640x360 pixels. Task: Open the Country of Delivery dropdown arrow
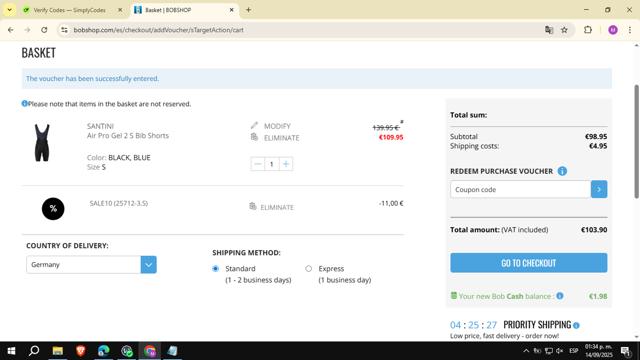(149, 264)
